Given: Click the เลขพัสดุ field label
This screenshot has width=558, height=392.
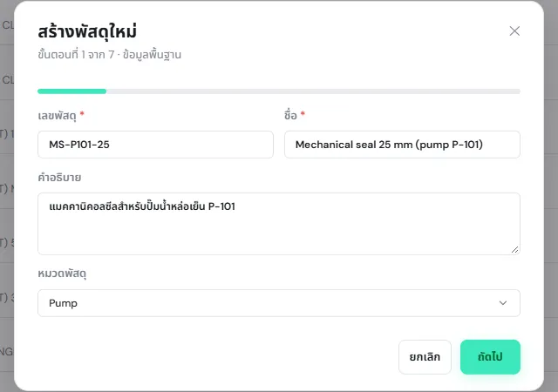Looking at the screenshot, I should [x=57, y=116].
